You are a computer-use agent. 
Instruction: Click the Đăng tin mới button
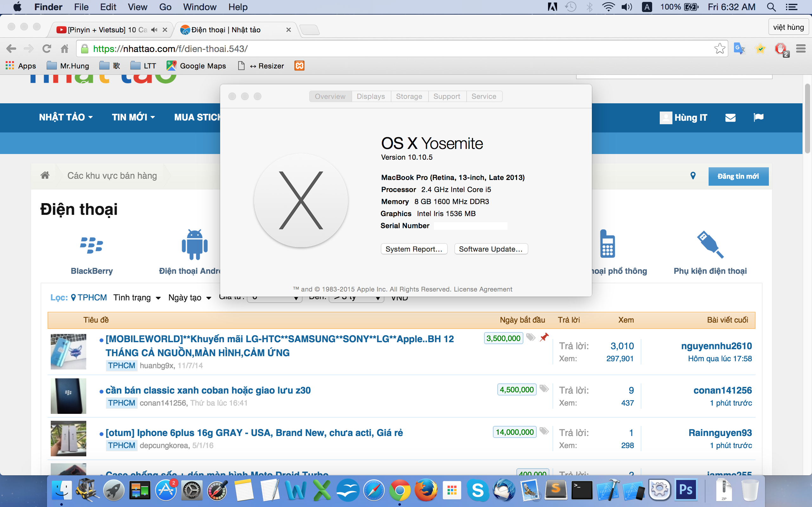(x=738, y=176)
